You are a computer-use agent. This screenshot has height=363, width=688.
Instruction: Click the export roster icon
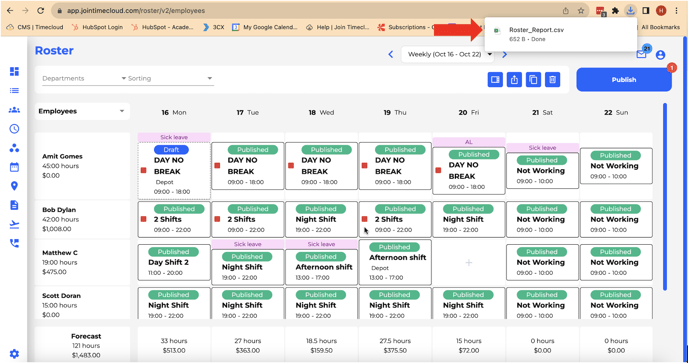click(x=514, y=79)
